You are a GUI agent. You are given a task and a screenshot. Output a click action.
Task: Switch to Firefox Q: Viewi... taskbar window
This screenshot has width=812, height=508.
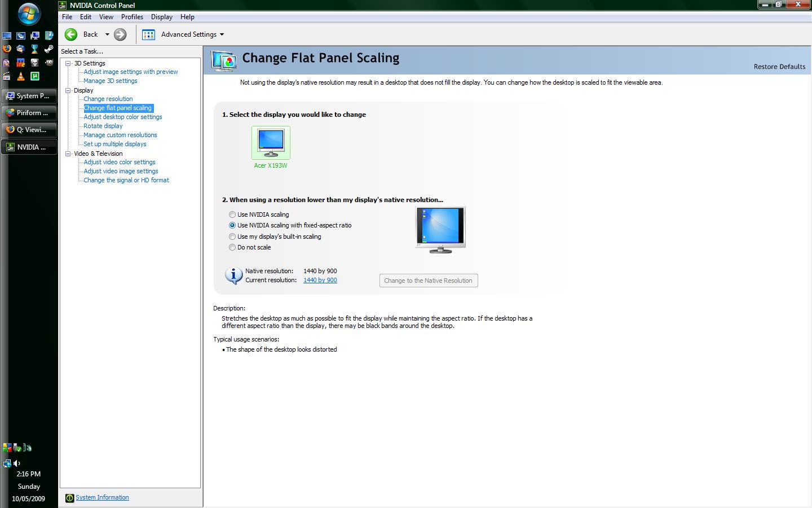pos(29,130)
